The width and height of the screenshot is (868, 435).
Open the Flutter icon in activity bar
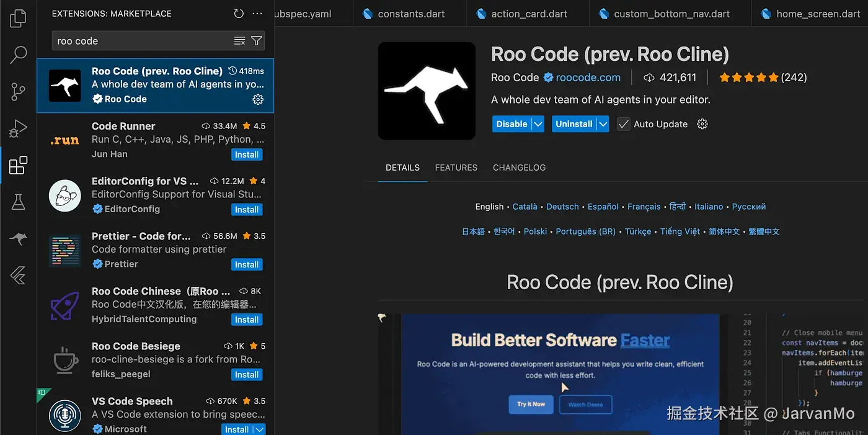(18, 275)
